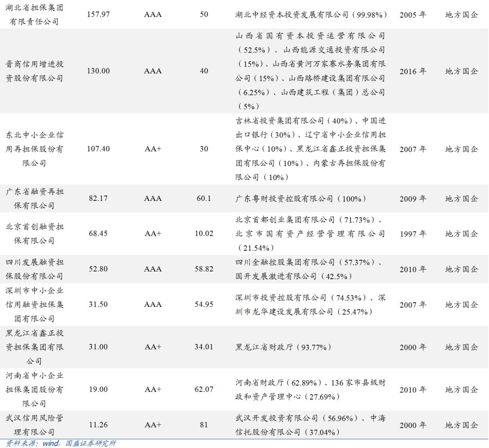The image size is (489, 448).
Task: Select the value 31.00
Action: (x=98, y=347)
